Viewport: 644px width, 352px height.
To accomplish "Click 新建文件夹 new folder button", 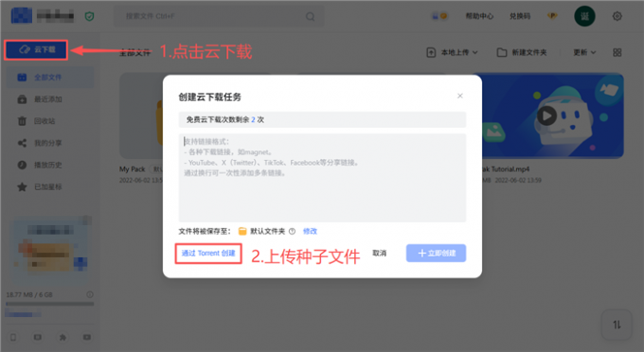I will coord(522,52).
